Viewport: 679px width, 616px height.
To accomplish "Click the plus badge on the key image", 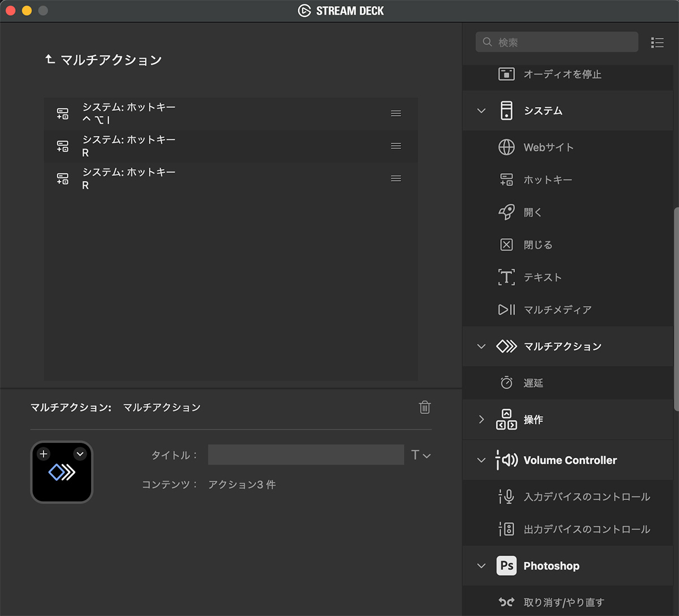I will click(x=44, y=454).
